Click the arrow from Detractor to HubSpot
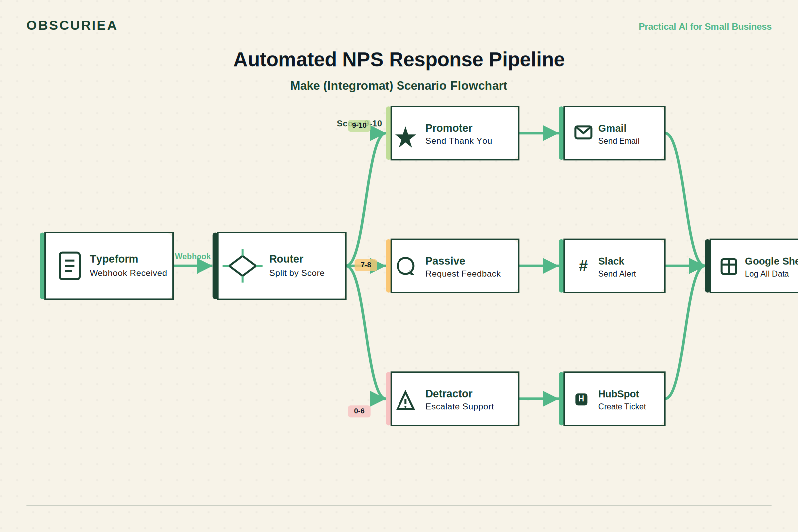Image resolution: width=798 pixels, height=532 pixels. [x=539, y=399]
